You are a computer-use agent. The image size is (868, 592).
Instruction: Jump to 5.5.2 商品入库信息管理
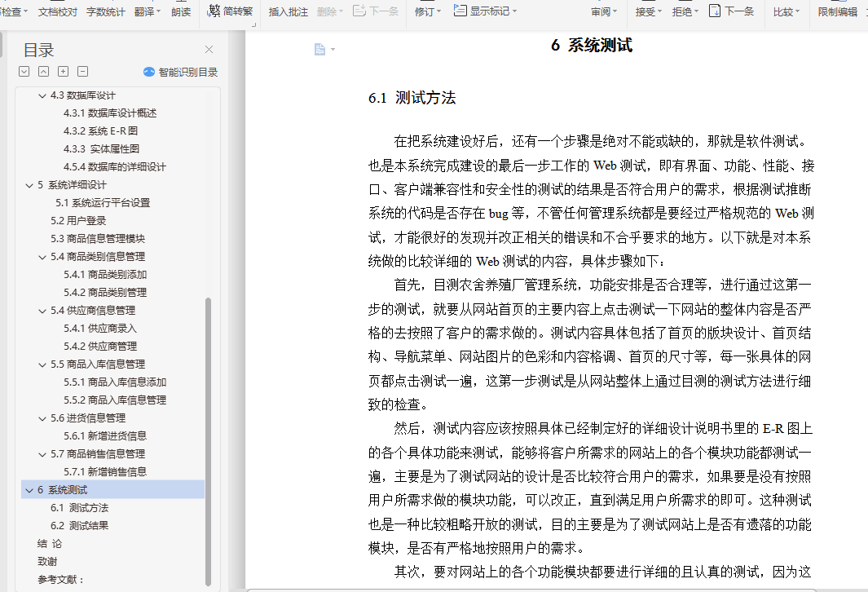(x=115, y=400)
